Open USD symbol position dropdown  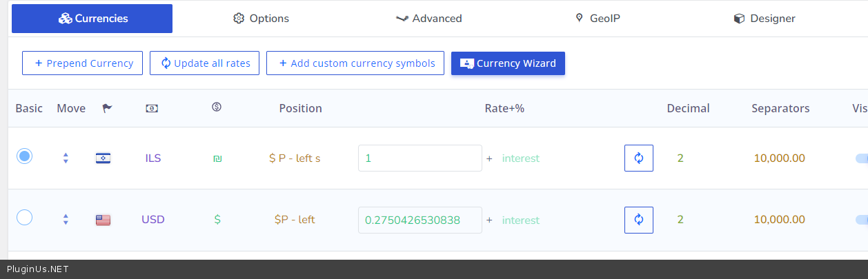295,220
